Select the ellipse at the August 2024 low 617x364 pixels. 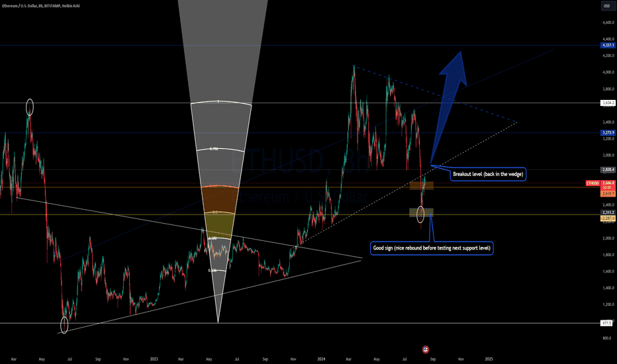[x=420, y=214]
